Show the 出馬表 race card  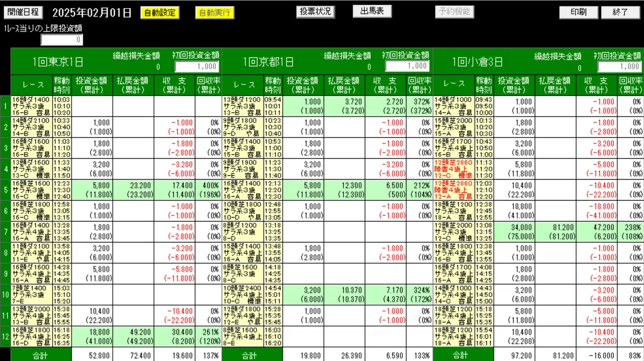pyautogui.click(x=372, y=11)
